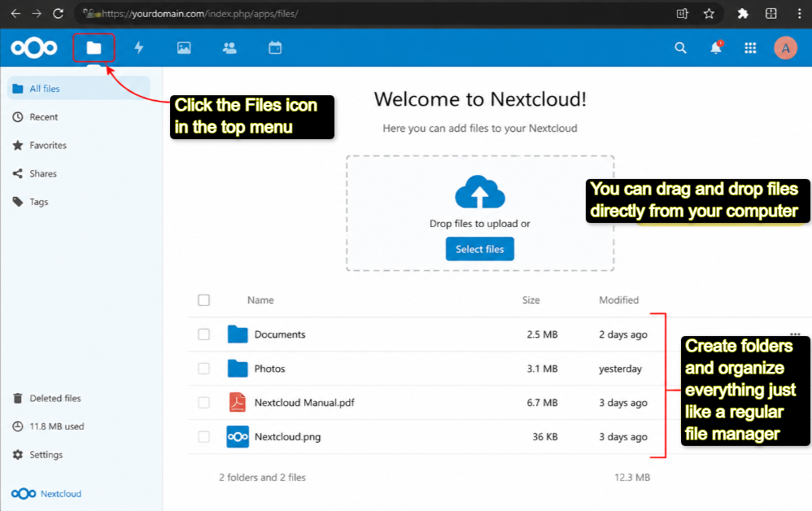This screenshot has height=511, width=812.
Task: Click 3.1 MB size of Photos
Action: (x=542, y=369)
